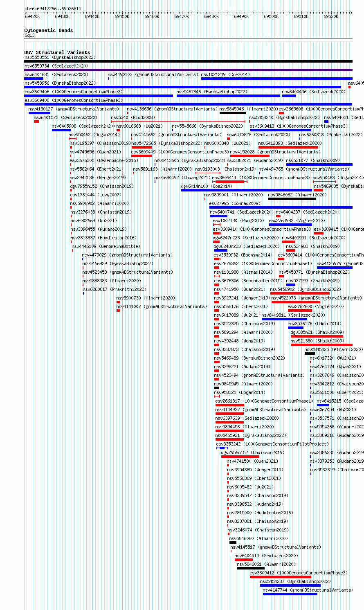364x610 pixels.
Task: Click the purple bar below nsv6559734
Action: click(188, 70)
